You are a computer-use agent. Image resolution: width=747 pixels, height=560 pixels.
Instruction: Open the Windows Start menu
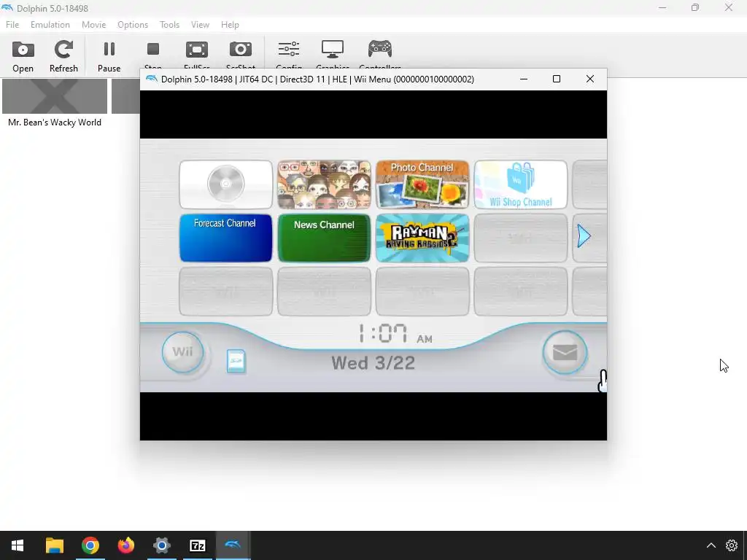18,545
